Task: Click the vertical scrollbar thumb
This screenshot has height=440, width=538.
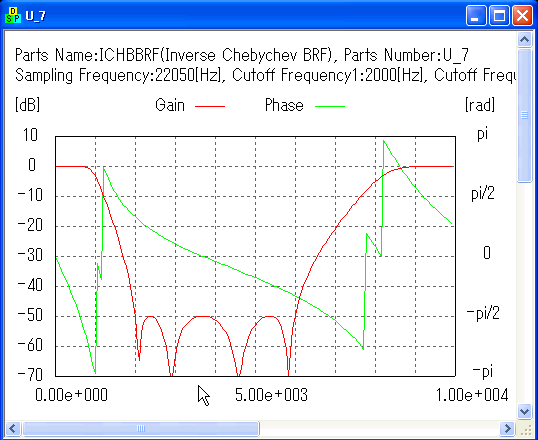Action: pyautogui.click(x=524, y=115)
